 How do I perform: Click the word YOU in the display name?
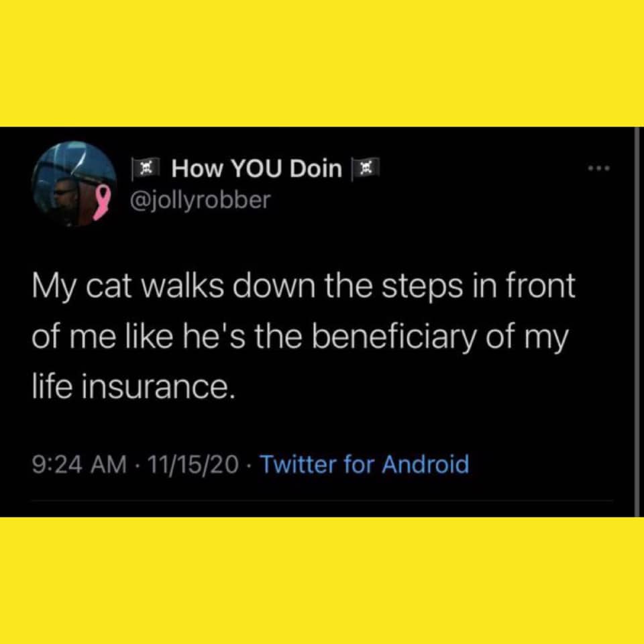pyautogui.click(x=257, y=168)
